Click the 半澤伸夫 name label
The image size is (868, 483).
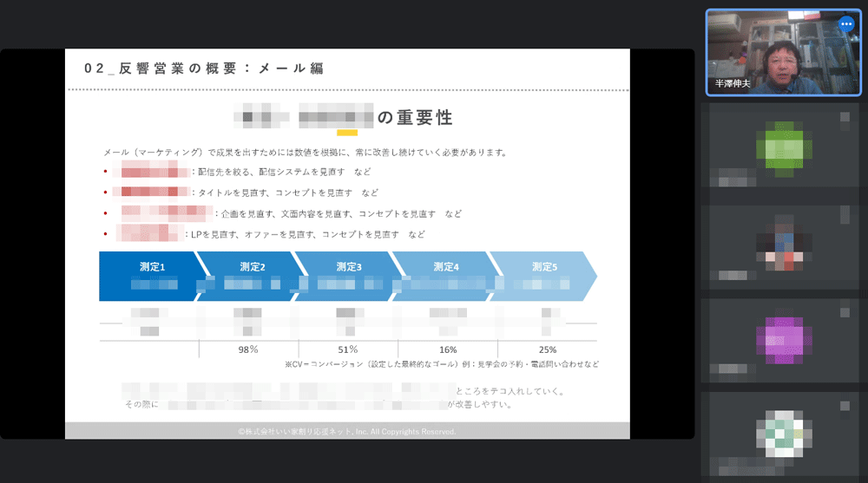(x=733, y=84)
